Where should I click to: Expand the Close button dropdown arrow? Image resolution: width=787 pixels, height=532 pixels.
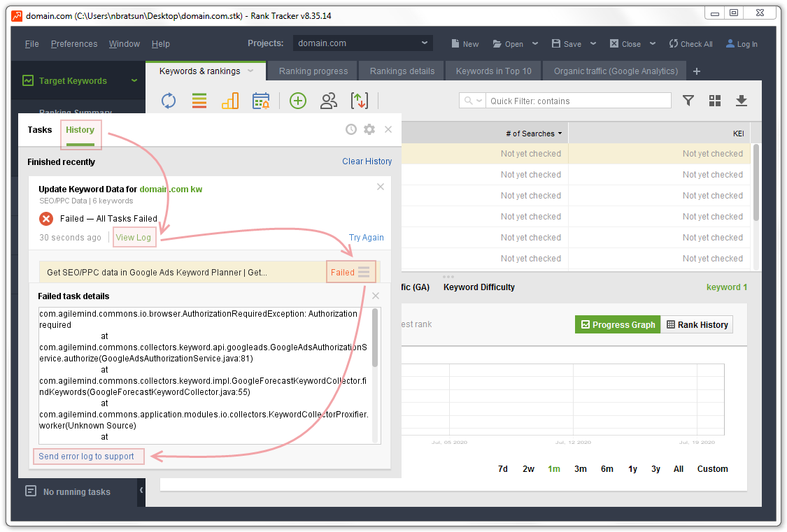click(653, 43)
